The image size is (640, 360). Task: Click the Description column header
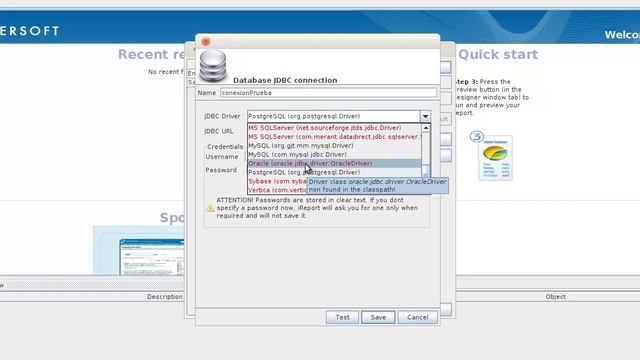(x=165, y=297)
